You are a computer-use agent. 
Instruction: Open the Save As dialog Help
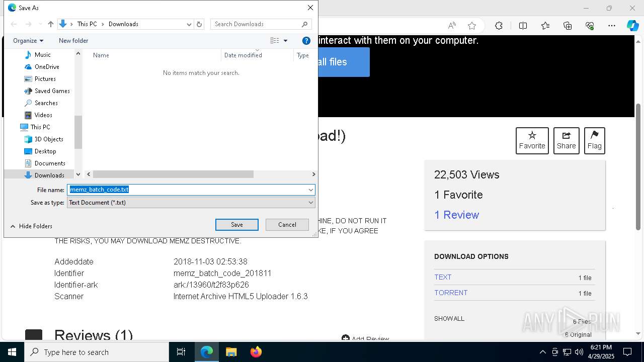pyautogui.click(x=306, y=41)
